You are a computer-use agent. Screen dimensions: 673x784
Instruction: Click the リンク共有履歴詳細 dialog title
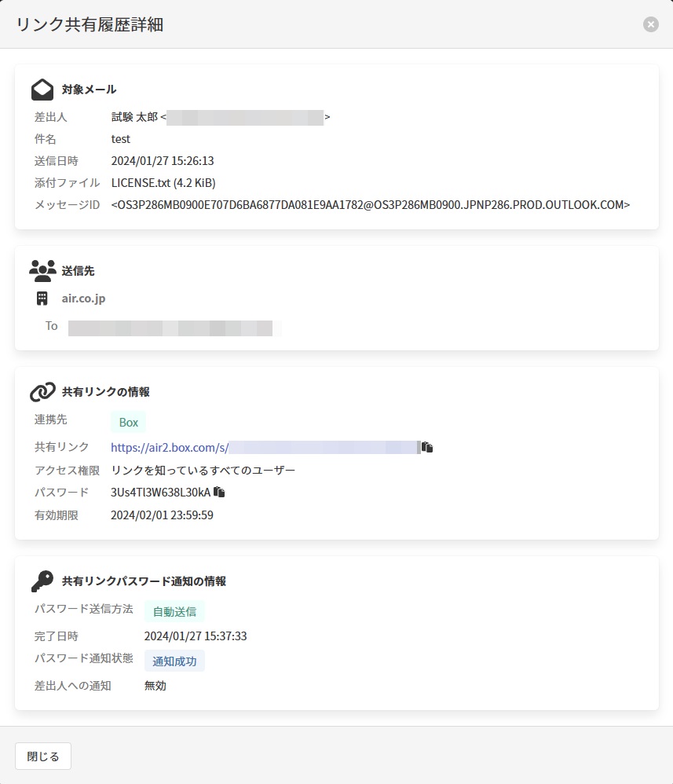pyautogui.click(x=90, y=24)
